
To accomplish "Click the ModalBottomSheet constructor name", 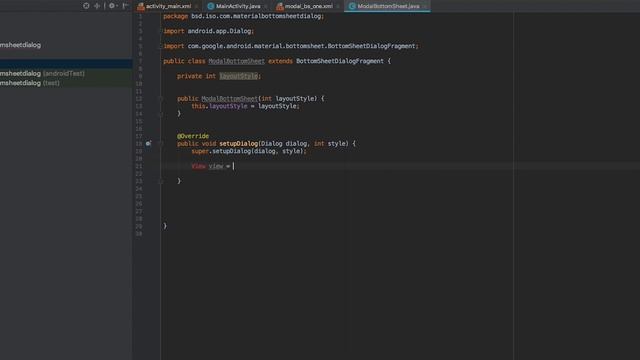I will [229, 99].
